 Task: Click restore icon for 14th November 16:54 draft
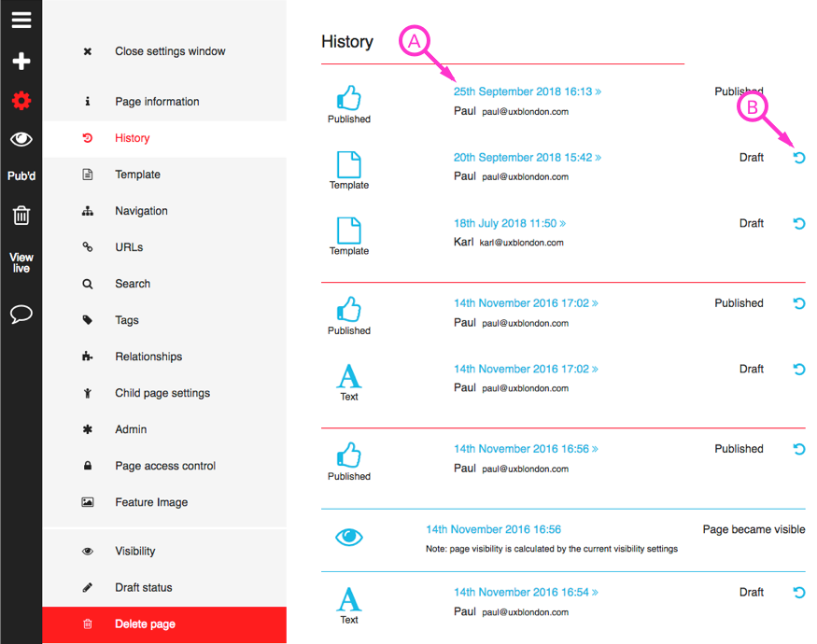coord(798,593)
